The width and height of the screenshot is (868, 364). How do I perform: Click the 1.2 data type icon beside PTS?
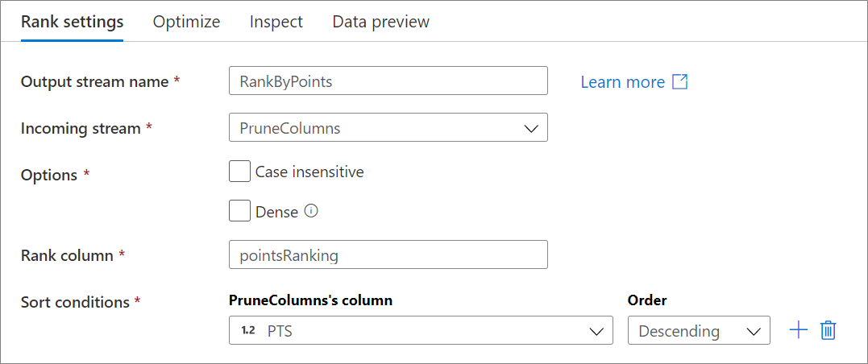tap(248, 330)
